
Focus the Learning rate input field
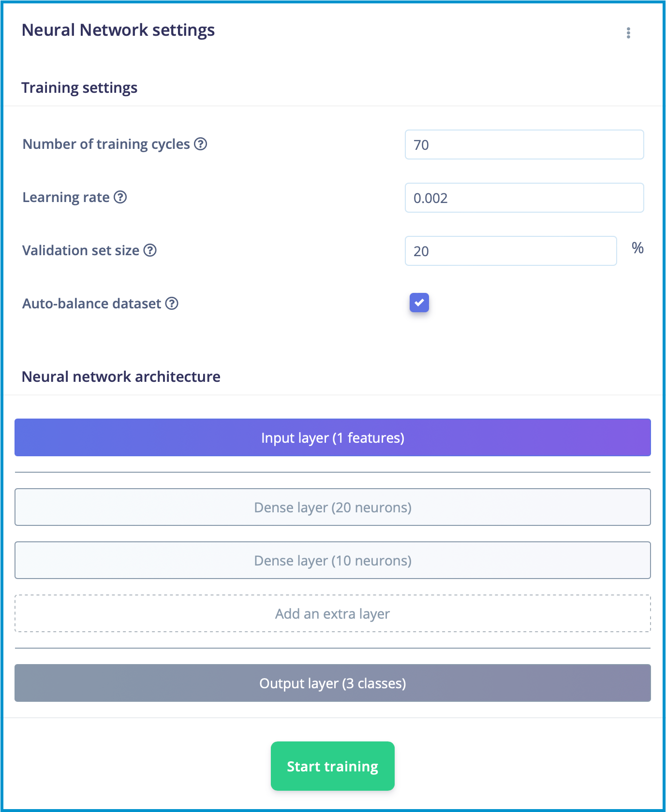(524, 198)
